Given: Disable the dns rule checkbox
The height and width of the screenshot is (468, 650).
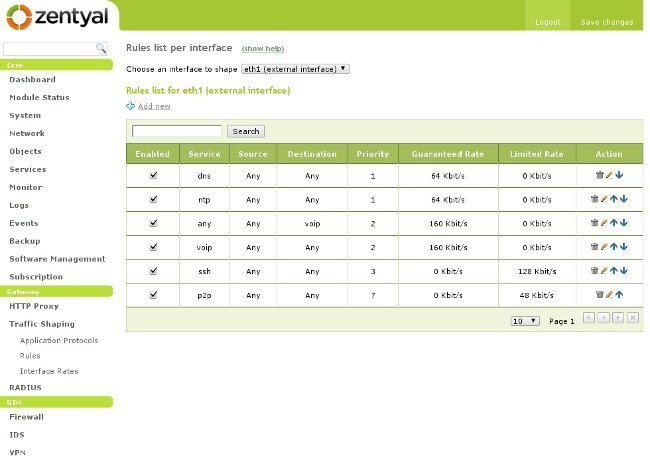Looking at the screenshot, I should tap(153, 175).
